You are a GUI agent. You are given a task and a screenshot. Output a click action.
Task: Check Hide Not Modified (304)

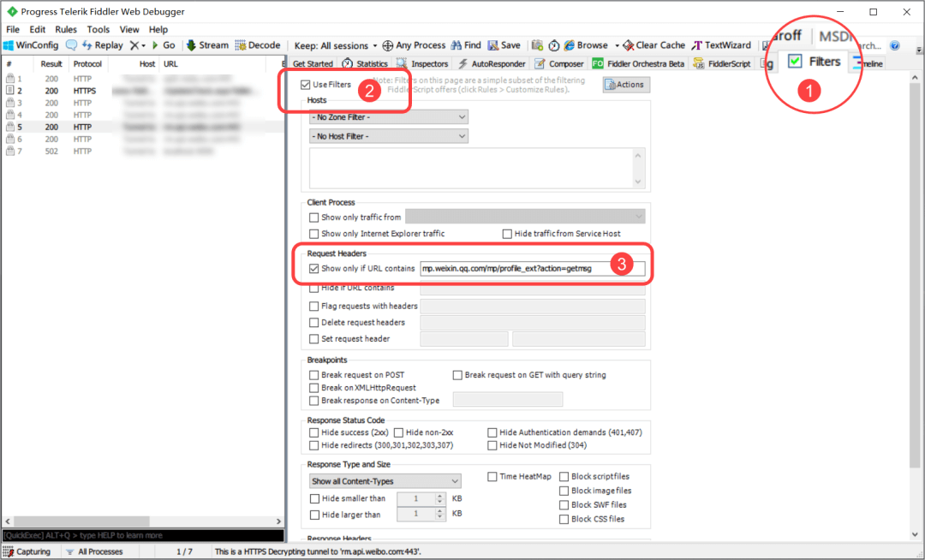click(x=492, y=445)
